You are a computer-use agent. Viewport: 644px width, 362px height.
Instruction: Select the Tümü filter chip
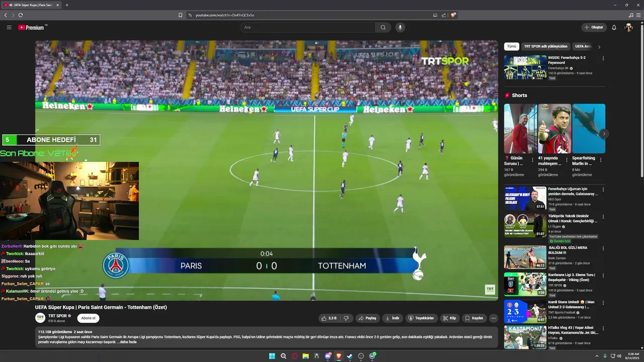(x=512, y=46)
